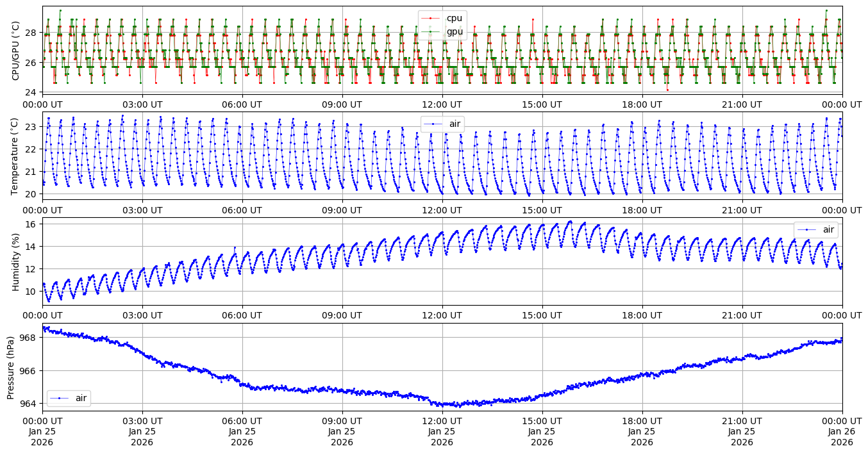Click the 12:00 UT Jan 25 tick under the Pressure plot

point(442,431)
